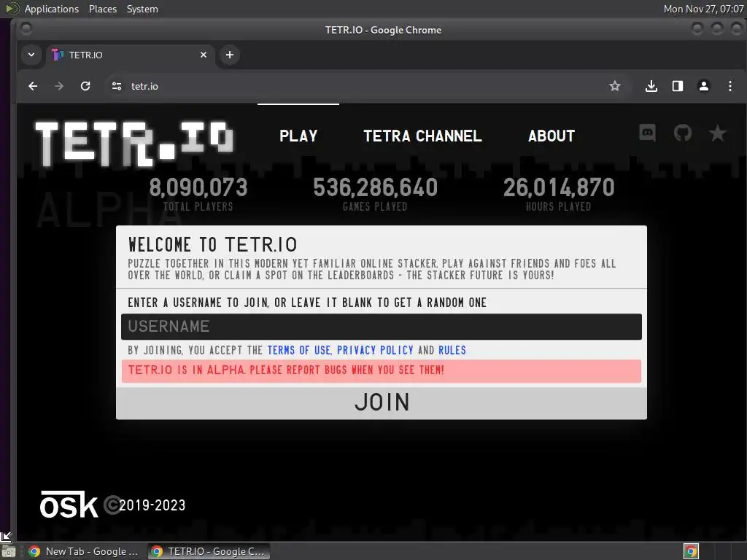Open the GitHub icon link

click(682, 133)
